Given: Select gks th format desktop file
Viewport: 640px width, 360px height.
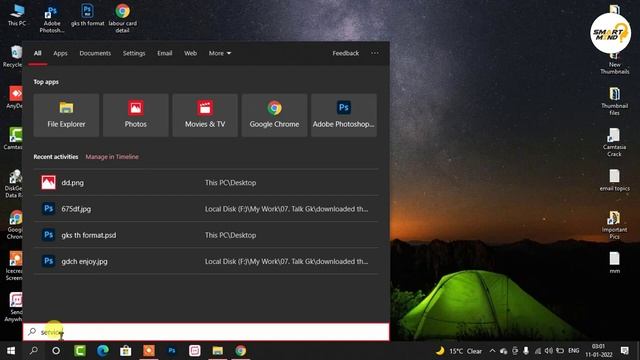Looking at the screenshot, I should pyautogui.click(x=87, y=15).
